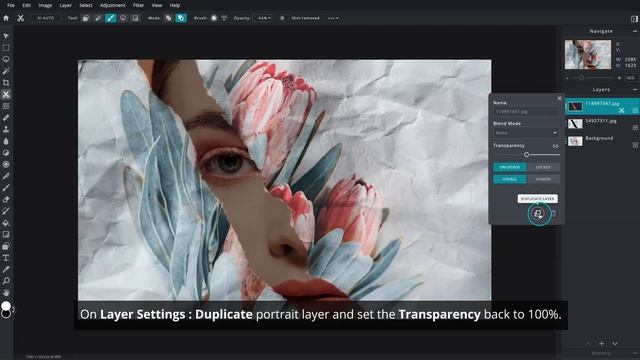Screen dimensions: 640x360
Task: Select the Liquify tool
Action: click(x=6, y=106)
